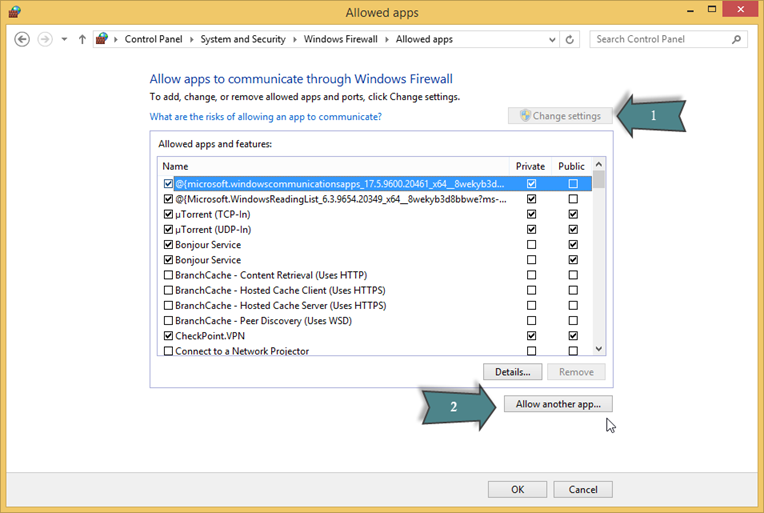The image size is (764, 513).
Task: Navigate to System and Security breadcrumb
Action: (x=243, y=39)
